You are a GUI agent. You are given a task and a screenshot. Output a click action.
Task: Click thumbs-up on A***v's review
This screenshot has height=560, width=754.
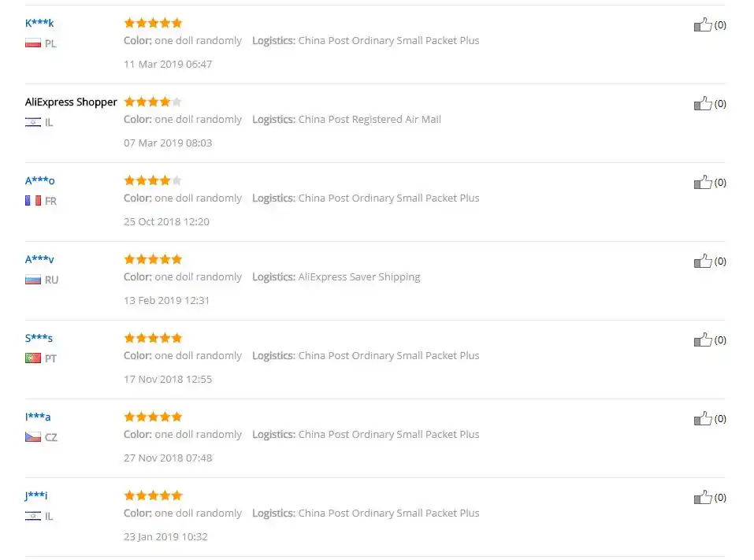point(703,261)
